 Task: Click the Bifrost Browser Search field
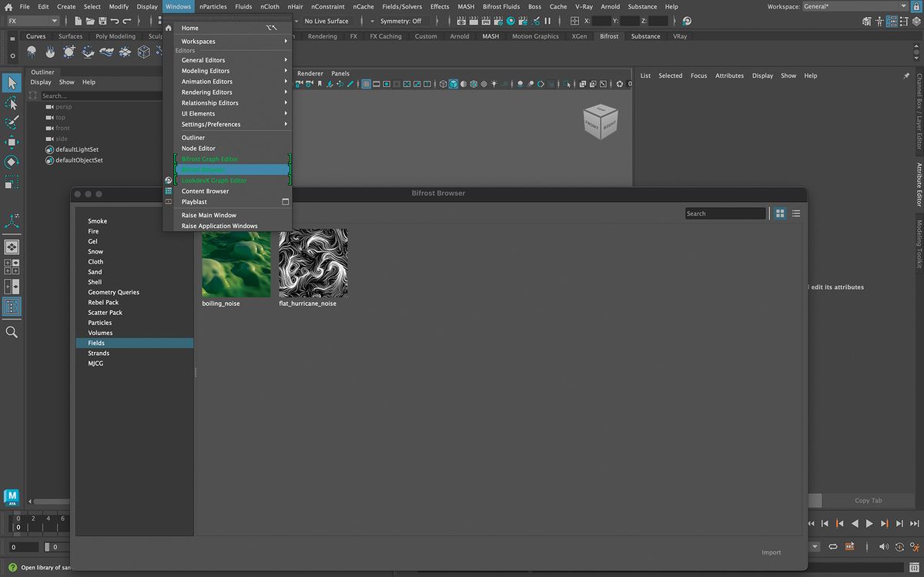725,213
